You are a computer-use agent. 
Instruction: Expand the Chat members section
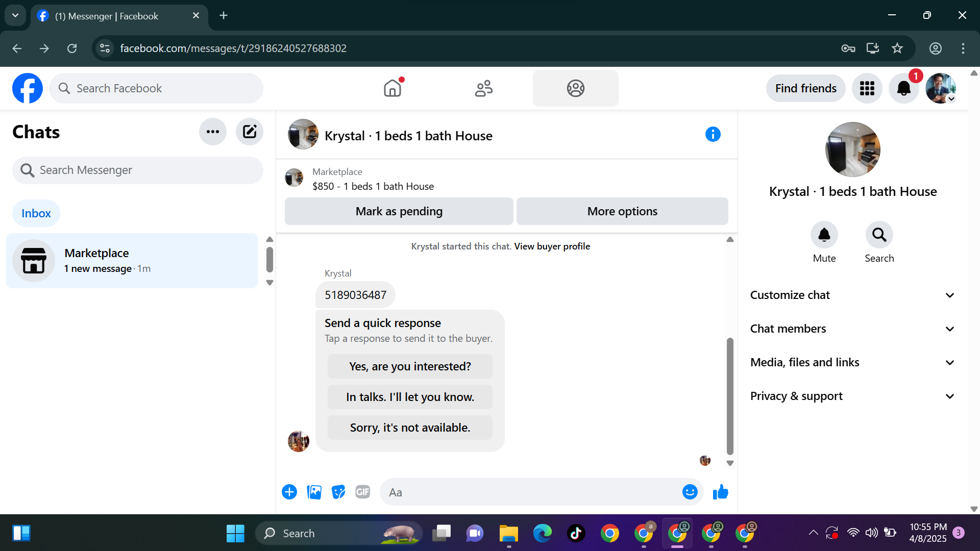click(x=851, y=329)
